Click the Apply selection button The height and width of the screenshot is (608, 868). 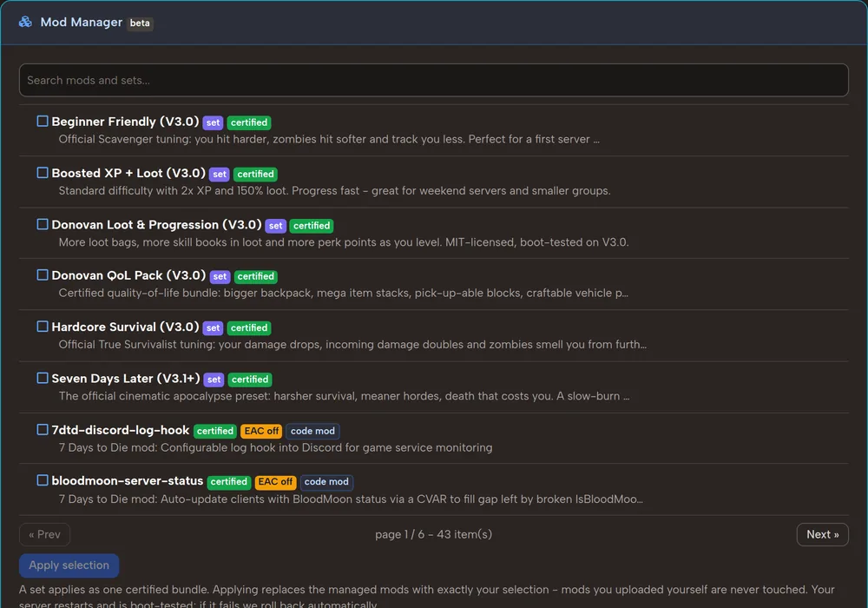tap(69, 565)
